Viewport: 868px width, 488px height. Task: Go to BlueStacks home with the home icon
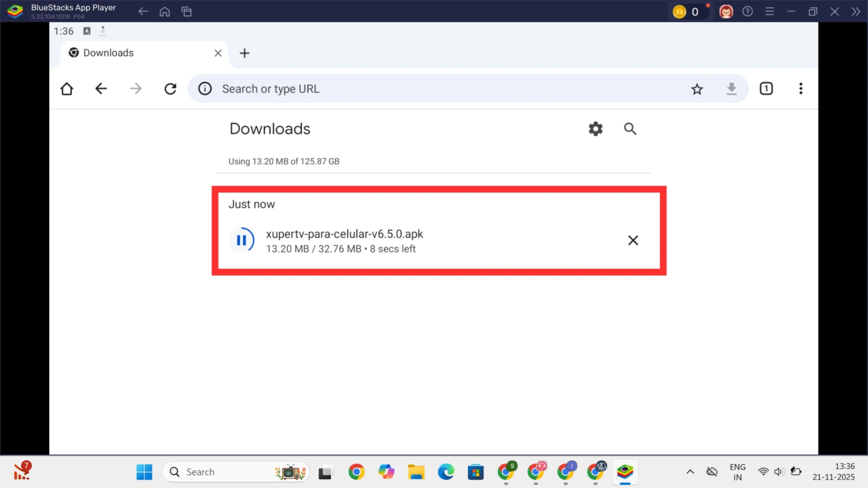(x=165, y=11)
